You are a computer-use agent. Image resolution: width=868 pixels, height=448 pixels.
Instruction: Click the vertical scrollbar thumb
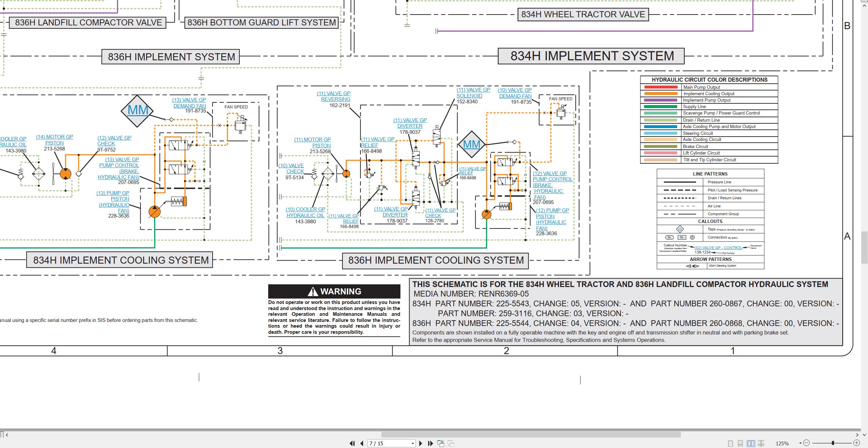pyautogui.click(x=865, y=247)
